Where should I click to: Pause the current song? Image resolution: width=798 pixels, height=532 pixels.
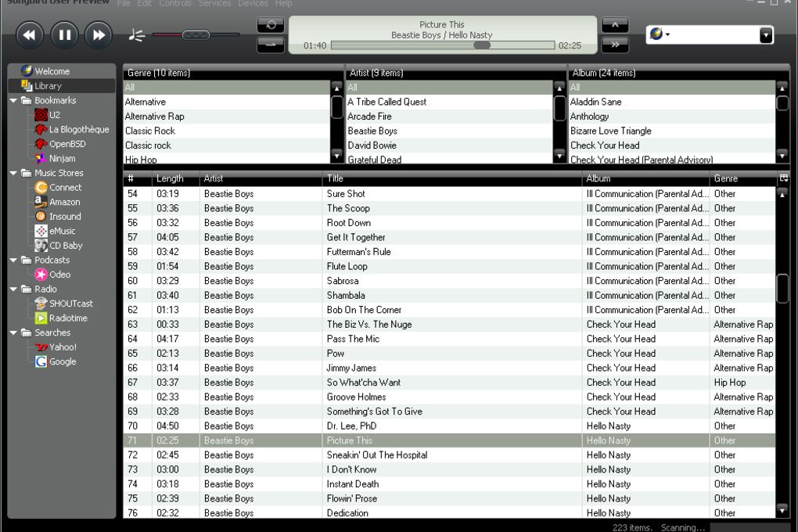65,35
